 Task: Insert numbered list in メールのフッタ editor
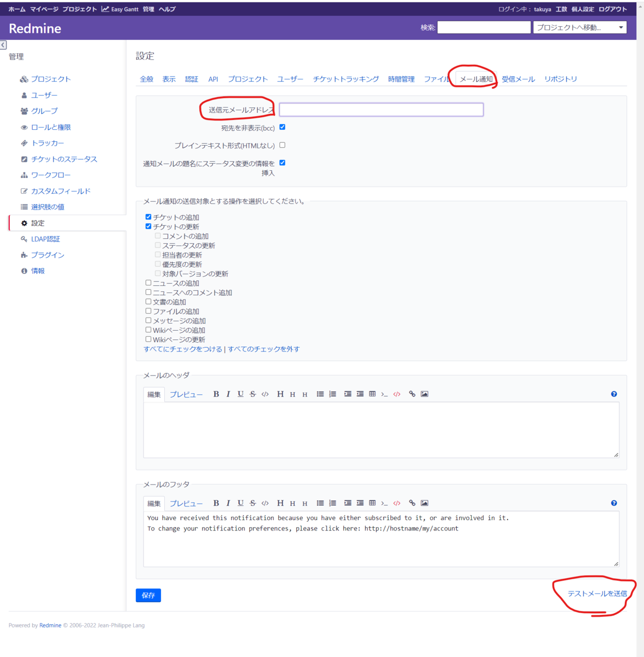(332, 503)
